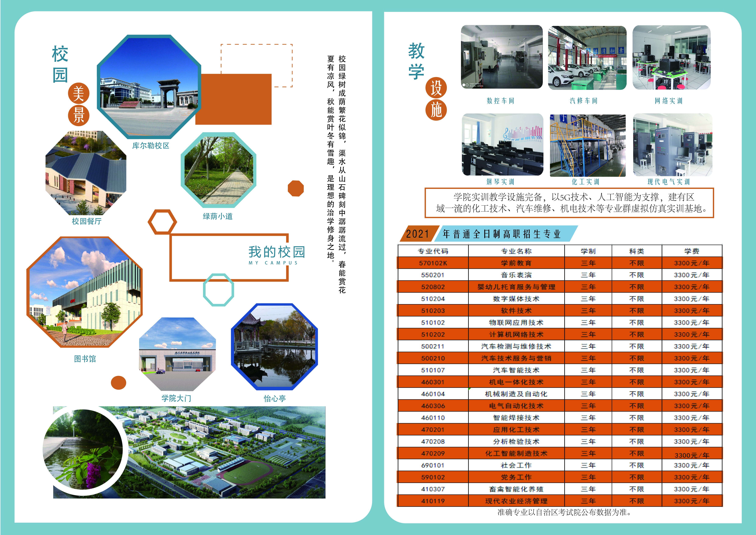Click the 汽修车间 car workshop photo

click(x=587, y=58)
